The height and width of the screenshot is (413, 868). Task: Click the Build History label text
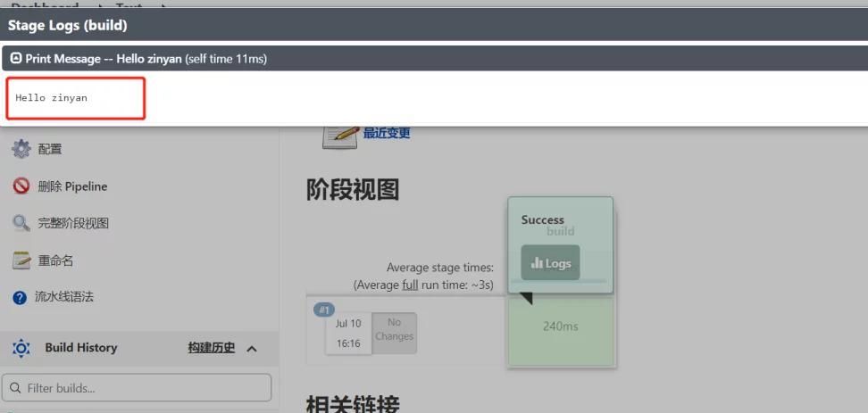pyautogui.click(x=81, y=348)
